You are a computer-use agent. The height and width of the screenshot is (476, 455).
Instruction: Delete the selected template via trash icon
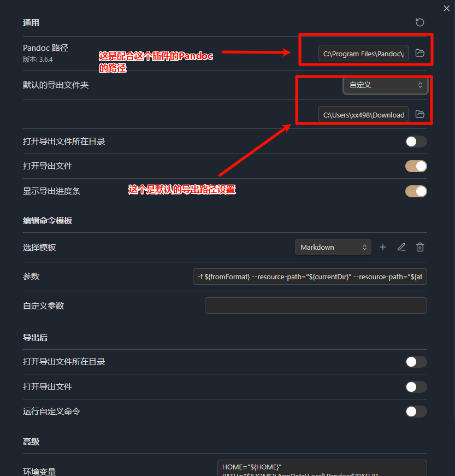[420, 247]
